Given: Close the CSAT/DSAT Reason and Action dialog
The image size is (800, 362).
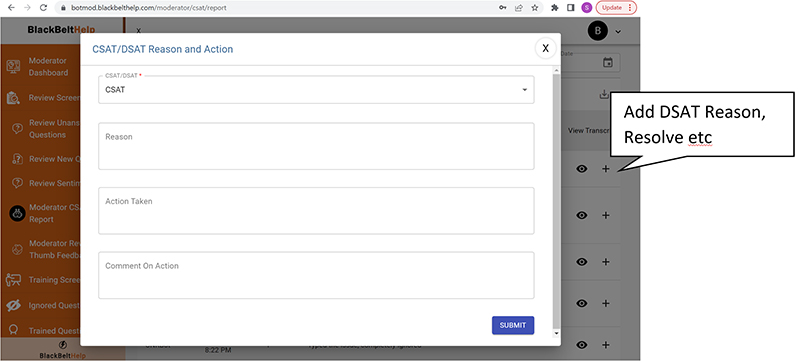Looking at the screenshot, I should (x=545, y=48).
